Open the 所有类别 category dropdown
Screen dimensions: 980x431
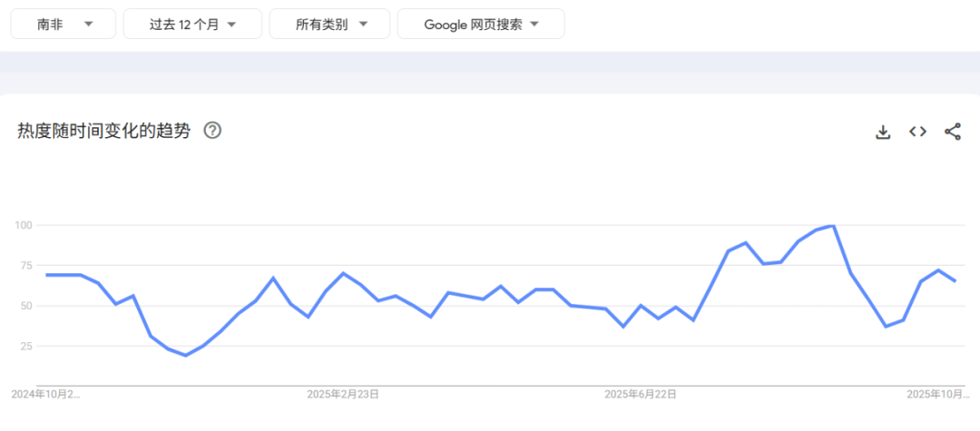point(329,24)
